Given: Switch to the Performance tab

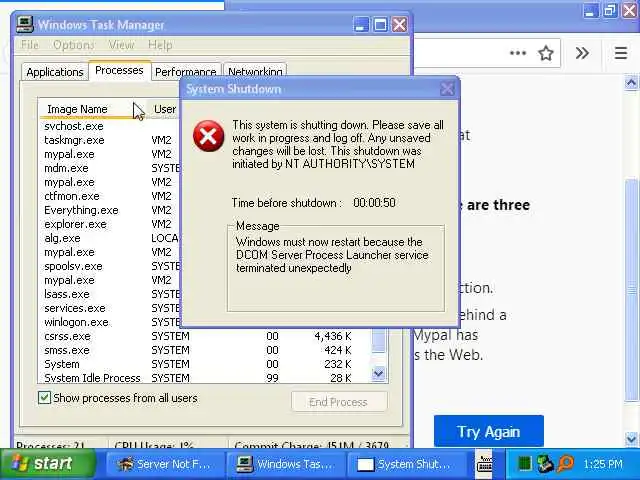Looking at the screenshot, I should pos(186,72).
